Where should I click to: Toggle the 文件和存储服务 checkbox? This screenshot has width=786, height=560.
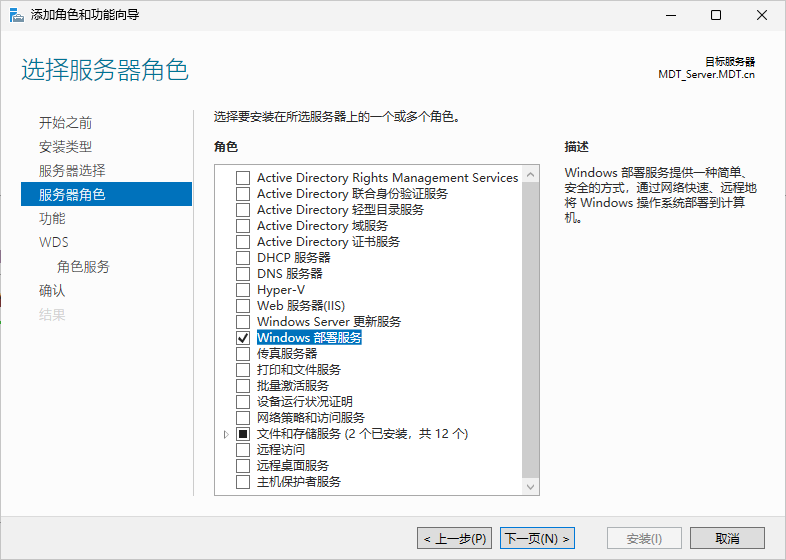click(243, 434)
